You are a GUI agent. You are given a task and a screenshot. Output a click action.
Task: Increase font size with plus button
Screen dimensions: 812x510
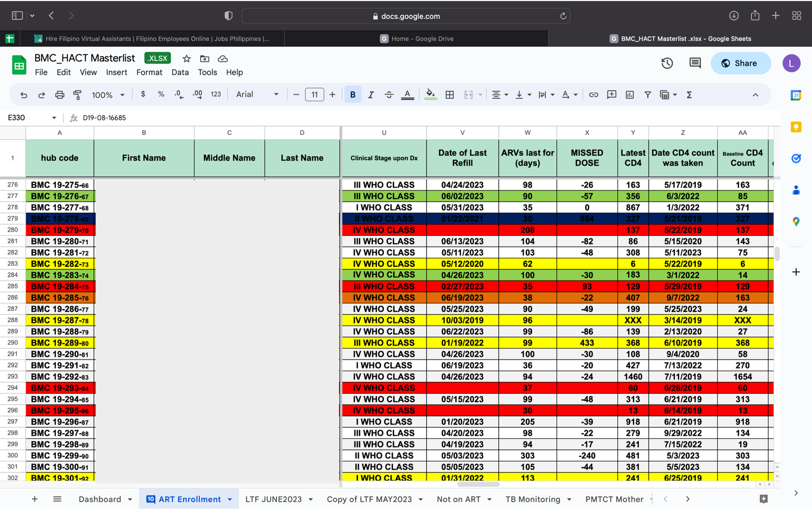tap(332, 95)
